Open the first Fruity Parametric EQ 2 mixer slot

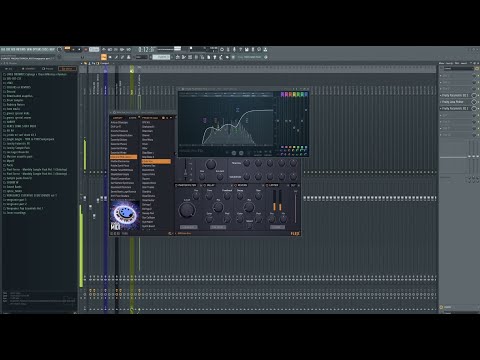pyautogui.click(x=455, y=95)
